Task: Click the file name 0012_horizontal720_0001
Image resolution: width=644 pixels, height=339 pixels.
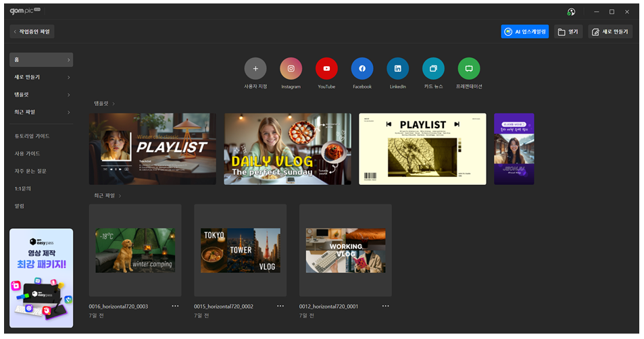Action: pyautogui.click(x=328, y=307)
